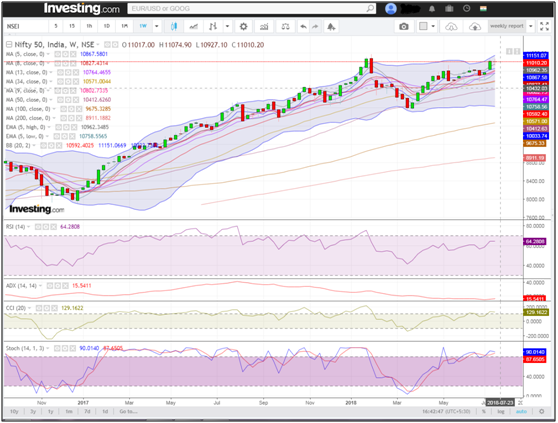
Task: Collapse the indicator legend with minus box
Action: tap(9, 44)
